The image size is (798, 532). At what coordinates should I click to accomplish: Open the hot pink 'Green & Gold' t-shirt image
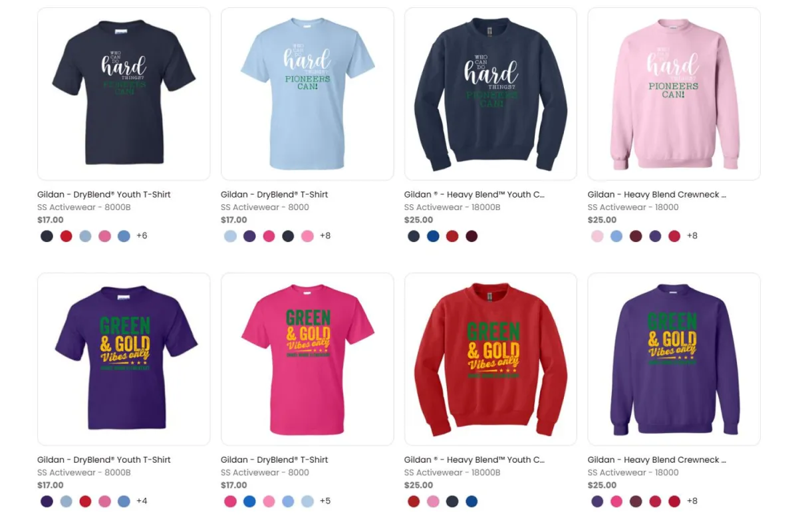point(307,359)
